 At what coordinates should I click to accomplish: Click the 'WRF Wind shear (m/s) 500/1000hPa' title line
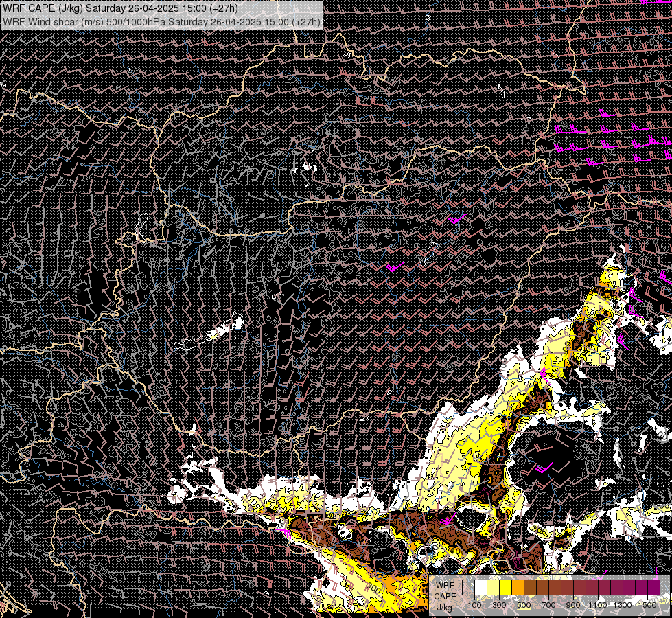click(161, 21)
